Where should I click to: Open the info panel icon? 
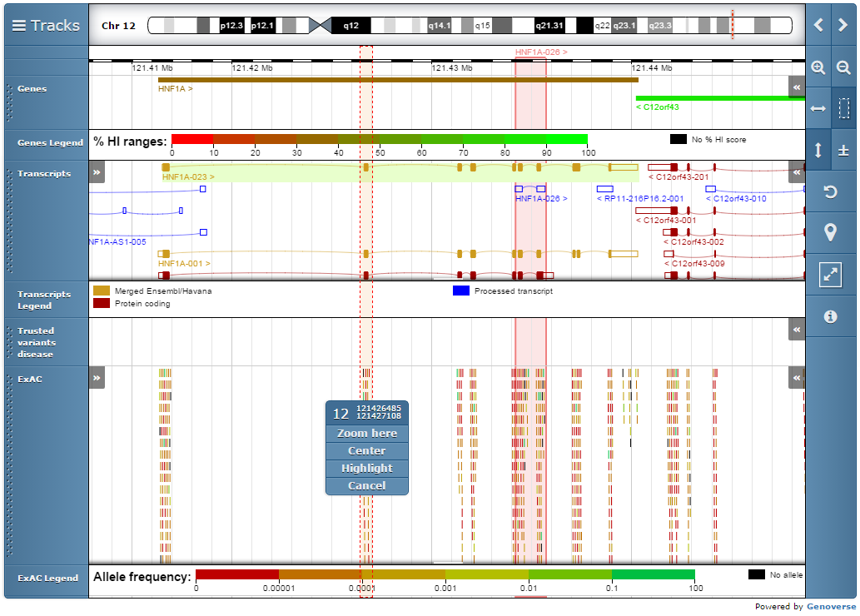coord(830,316)
